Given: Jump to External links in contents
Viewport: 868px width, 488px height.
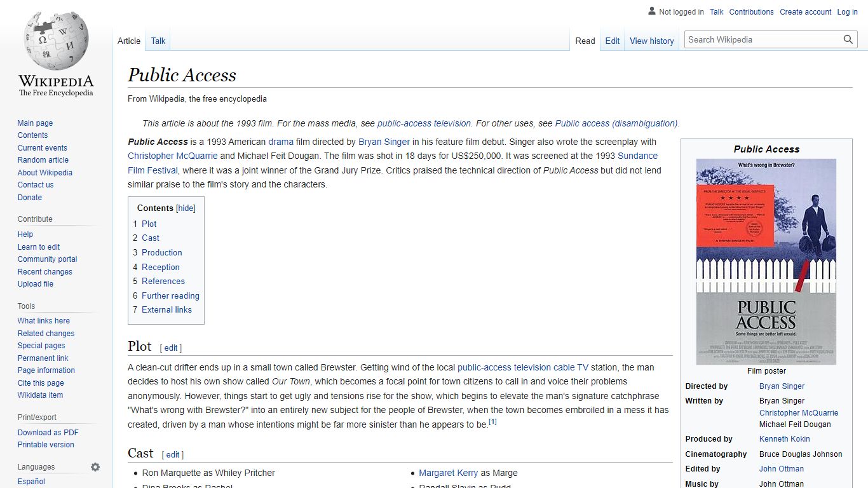Looking at the screenshot, I should click(166, 309).
